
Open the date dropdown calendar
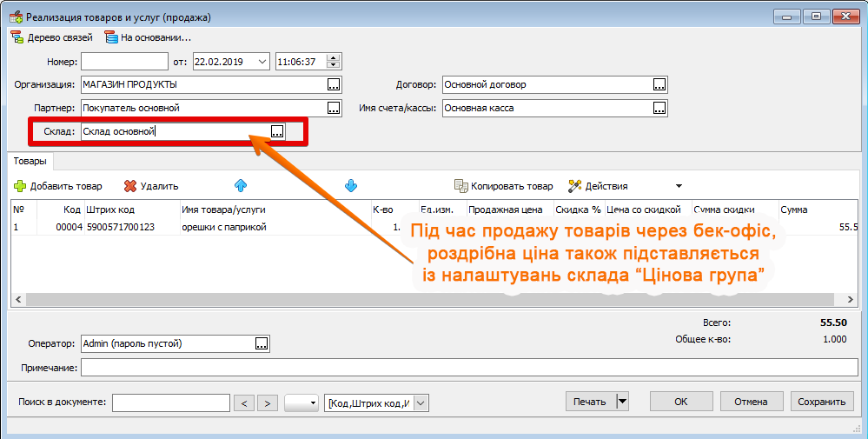click(x=262, y=62)
